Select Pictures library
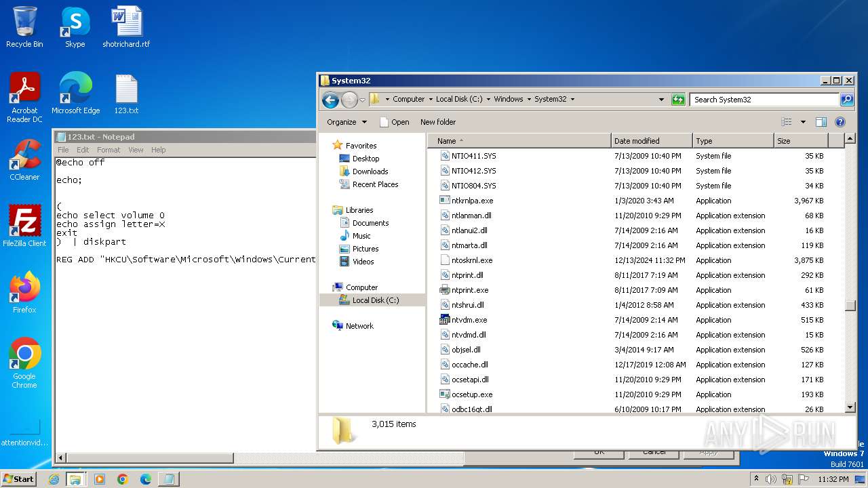The height and width of the screenshot is (488, 868). tap(366, 249)
